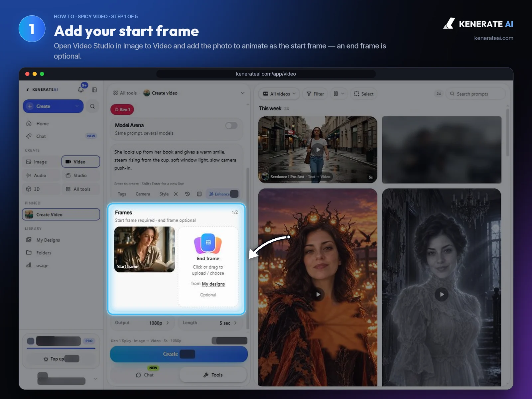This screenshot has width=532, height=399.
Task: Open the notifications bell icon
Action: coord(81,89)
